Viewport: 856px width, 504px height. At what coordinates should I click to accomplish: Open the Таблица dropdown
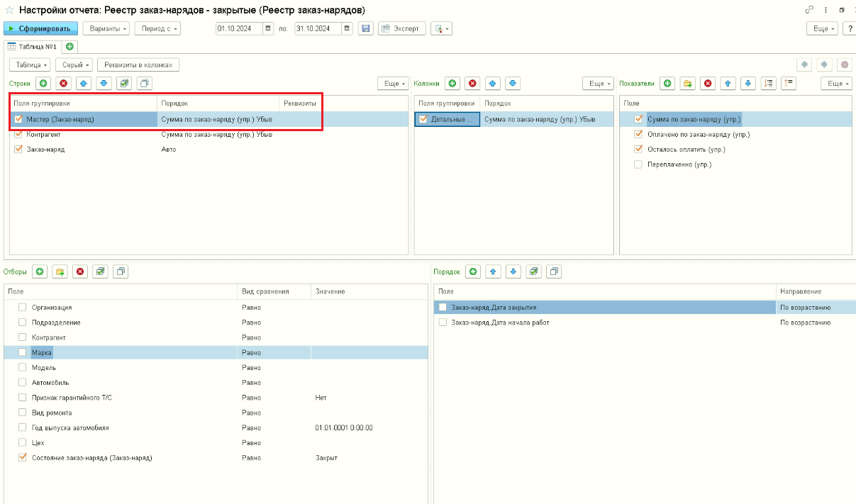(x=31, y=65)
